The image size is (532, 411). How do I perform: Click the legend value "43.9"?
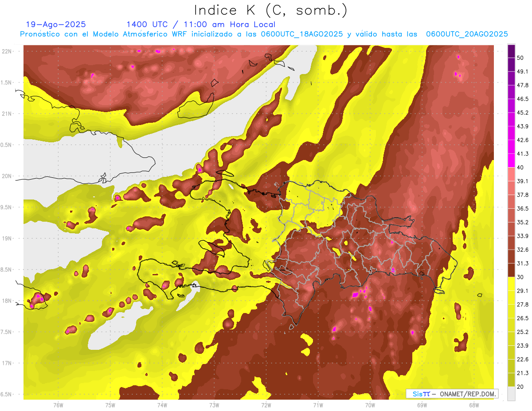[522, 126]
